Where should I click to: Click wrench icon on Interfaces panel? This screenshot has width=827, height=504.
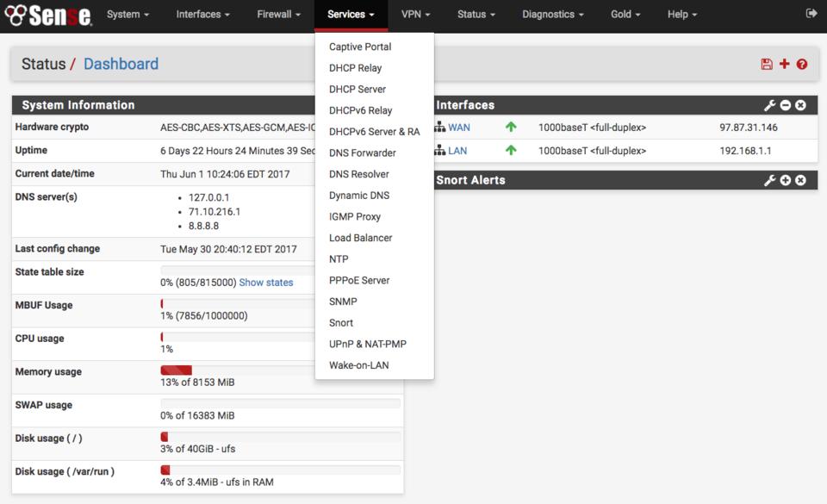(769, 105)
